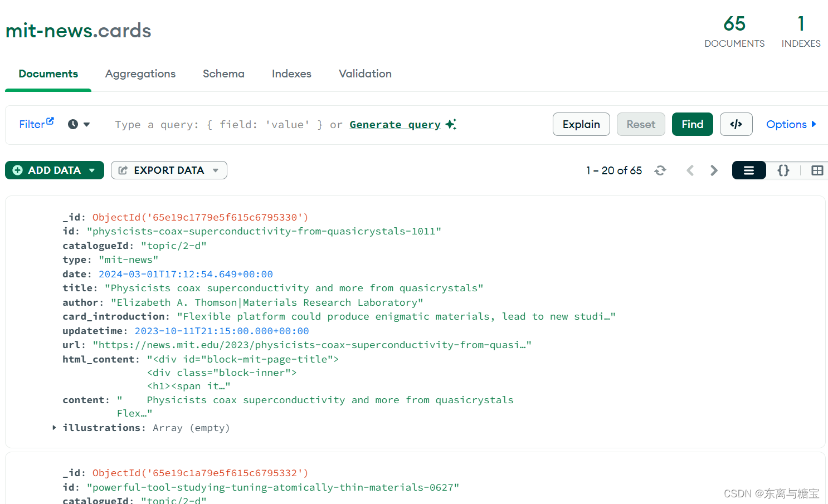Click the AI sparkle icon beside Generate query
This screenshot has height=504, width=828.
pos(451,124)
